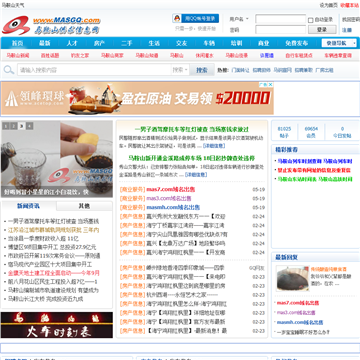Screen dimensions: 360x360
Task: Click 免费发布 in the nav bar
Action: [x=296, y=43]
